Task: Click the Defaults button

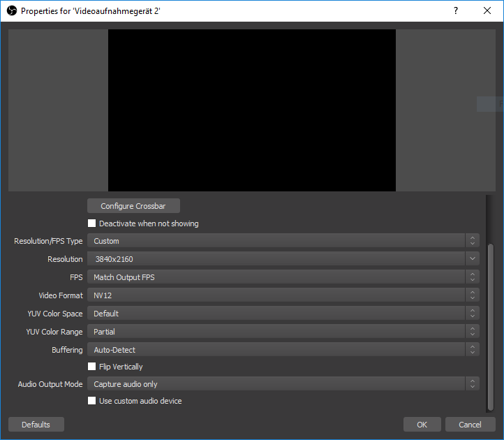Action: (36, 425)
